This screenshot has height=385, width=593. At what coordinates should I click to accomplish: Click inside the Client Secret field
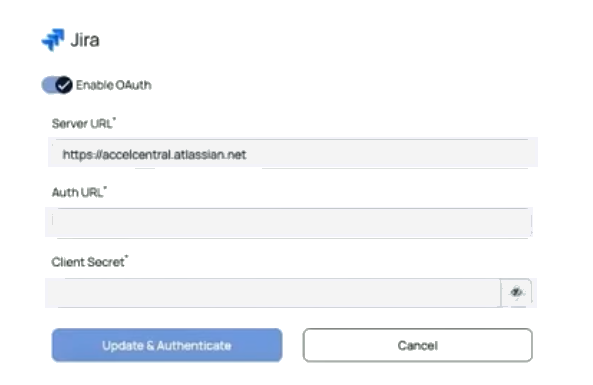[x=273, y=293]
